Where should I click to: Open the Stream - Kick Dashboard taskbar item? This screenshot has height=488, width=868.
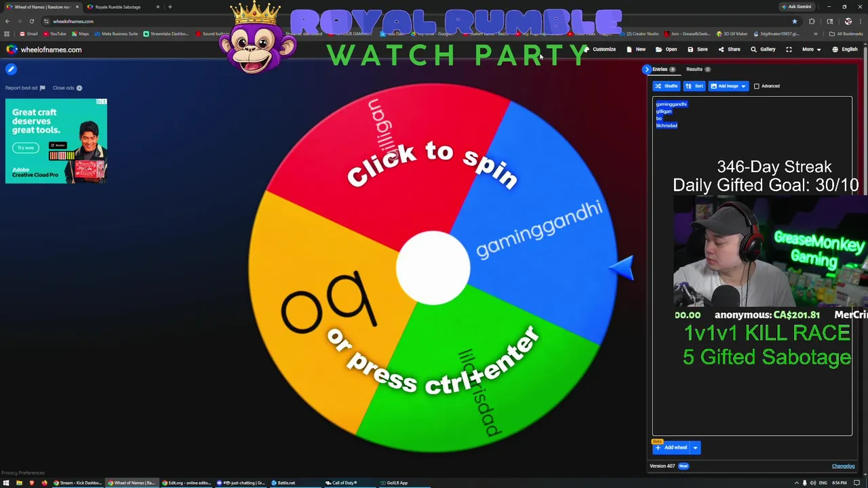[77, 483]
